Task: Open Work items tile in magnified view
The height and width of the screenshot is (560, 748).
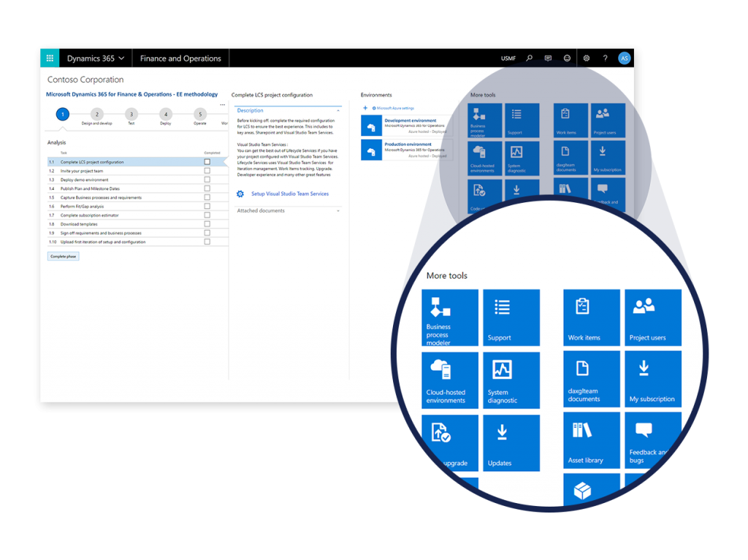Action: (592, 317)
